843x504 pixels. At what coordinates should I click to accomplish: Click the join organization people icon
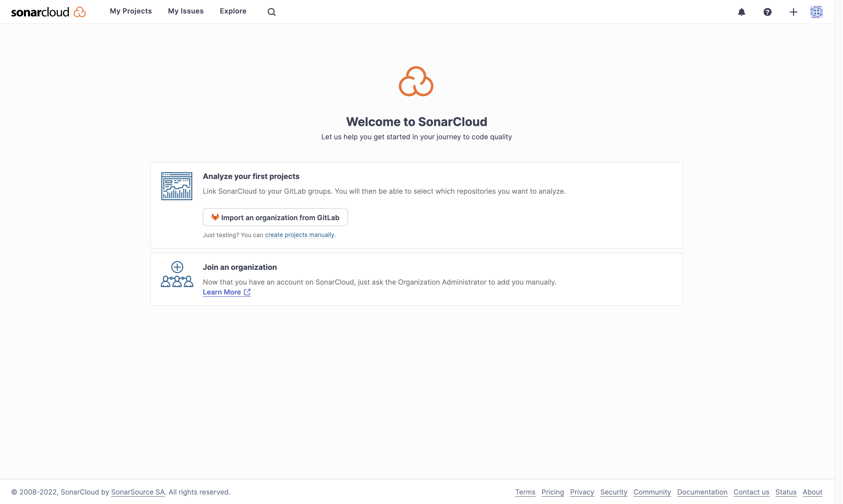177,274
